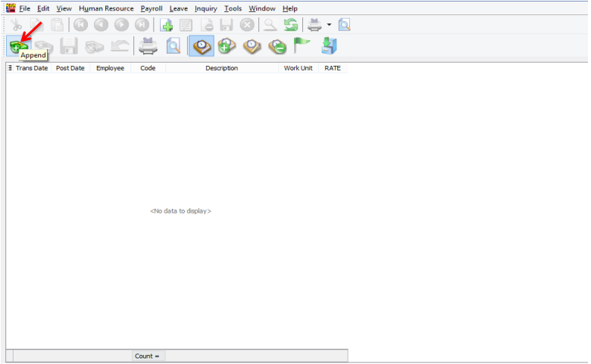This screenshot has width=591, height=364.
Task: Click the printer icon in second toolbar row
Action: click(x=147, y=46)
